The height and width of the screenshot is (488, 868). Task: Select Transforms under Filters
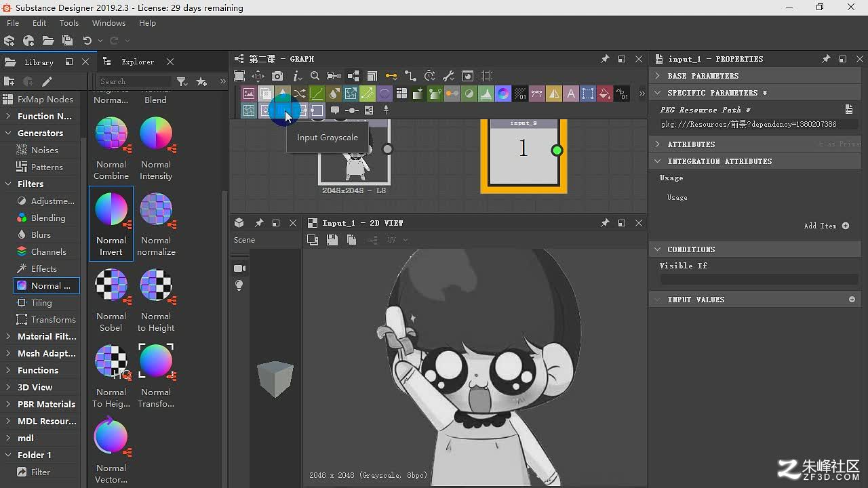53,319
